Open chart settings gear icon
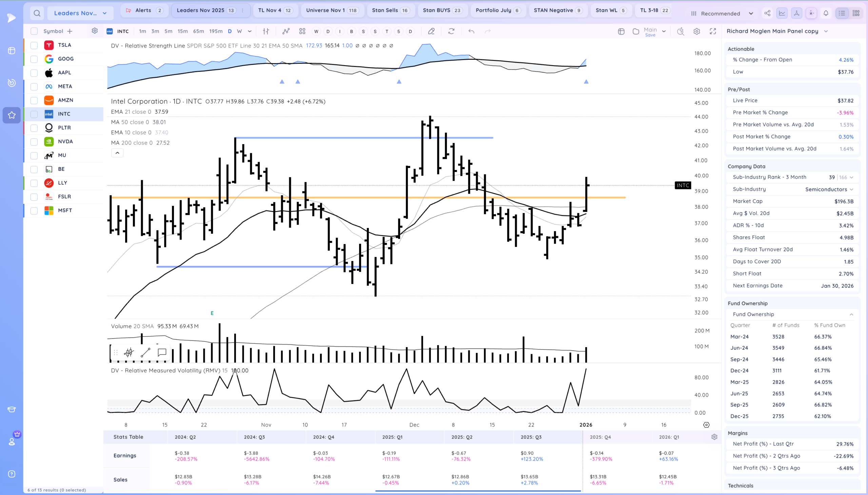Screen dimensions: 868x495 coord(697,31)
